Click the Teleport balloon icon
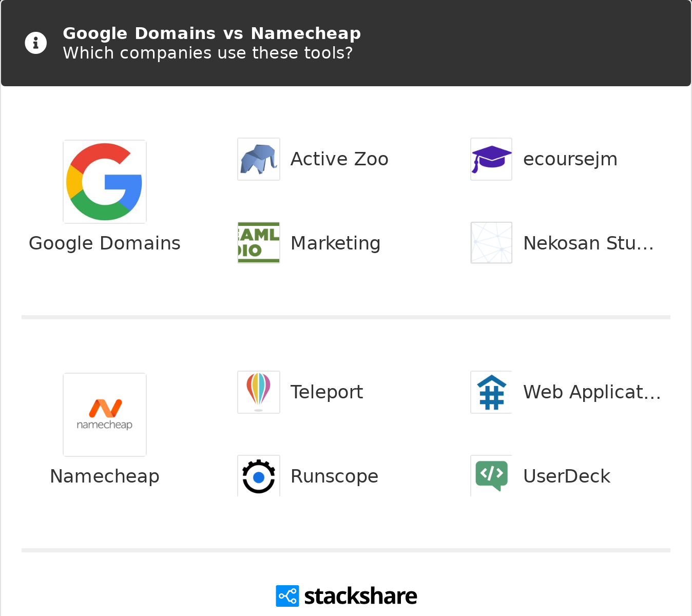 tap(259, 392)
